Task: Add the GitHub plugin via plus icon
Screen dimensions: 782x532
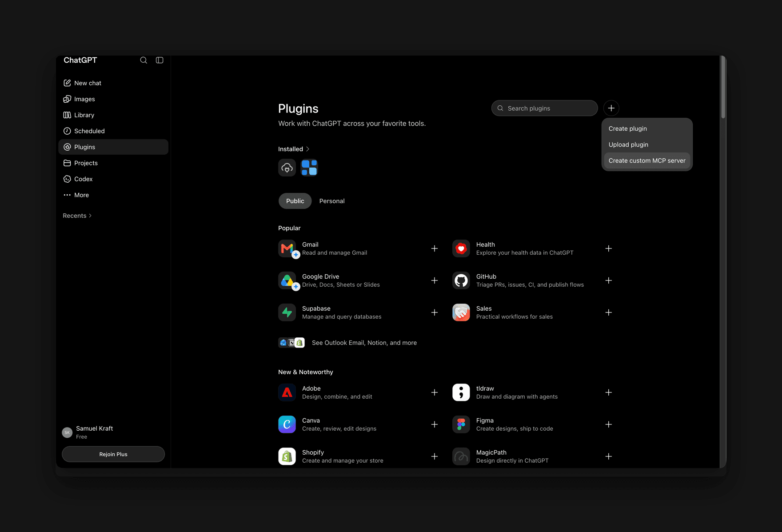Action: [609, 280]
